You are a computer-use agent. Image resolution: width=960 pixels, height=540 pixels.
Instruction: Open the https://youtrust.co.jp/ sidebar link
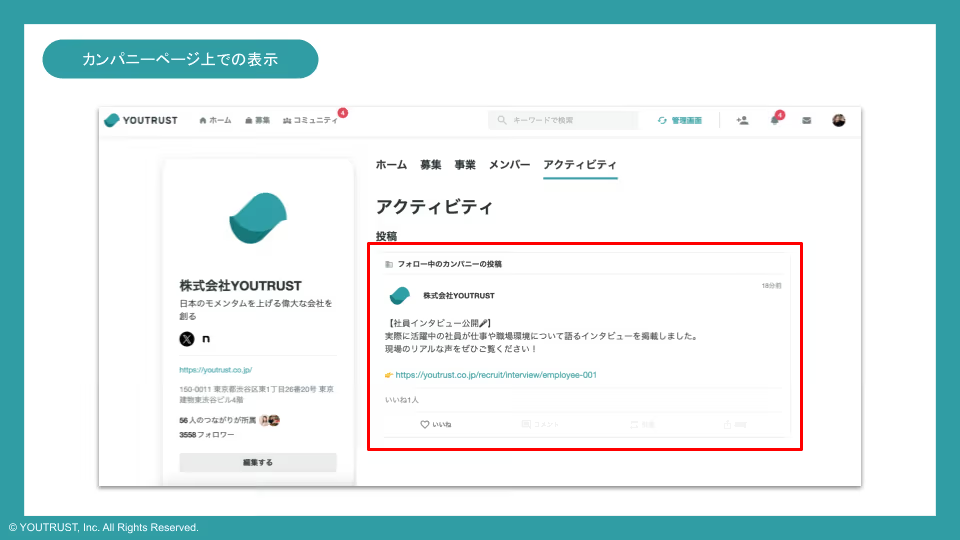[216, 370]
